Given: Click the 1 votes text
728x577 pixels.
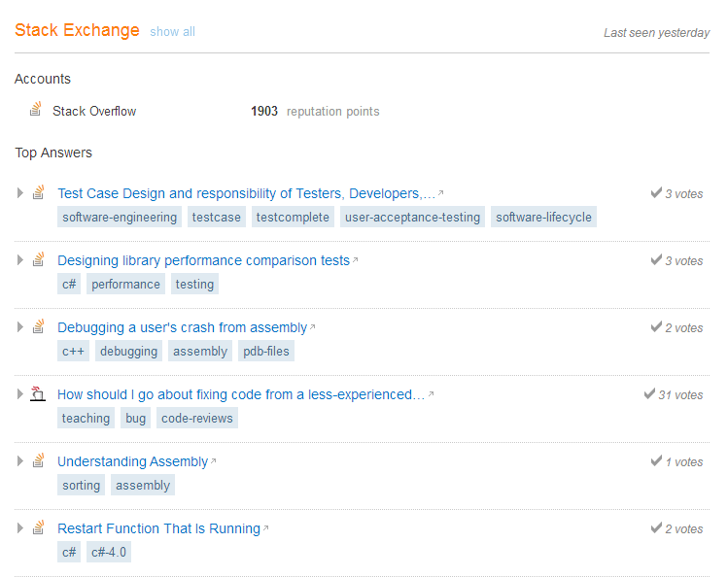Looking at the screenshot, I should [684, 462].
